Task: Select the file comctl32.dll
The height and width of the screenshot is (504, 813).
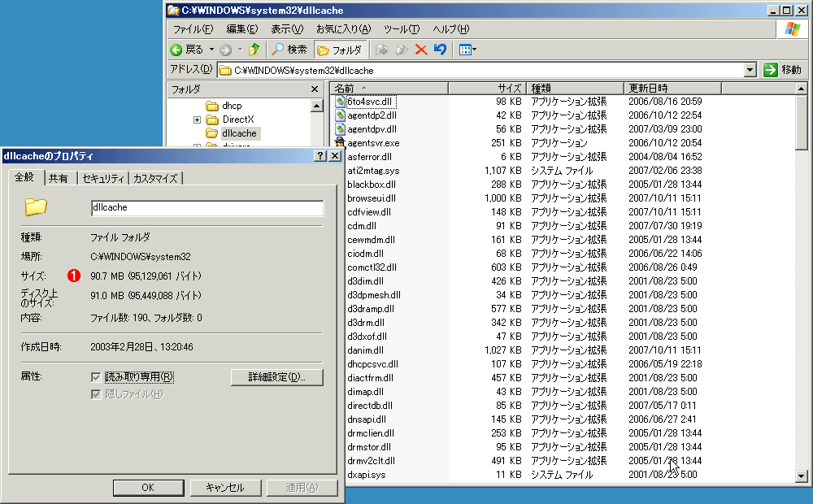Action: 372,267
